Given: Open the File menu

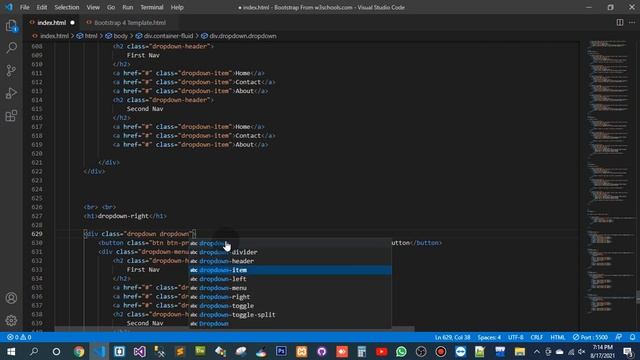Looking at the screenshot, I should click(x=24, y=7).
